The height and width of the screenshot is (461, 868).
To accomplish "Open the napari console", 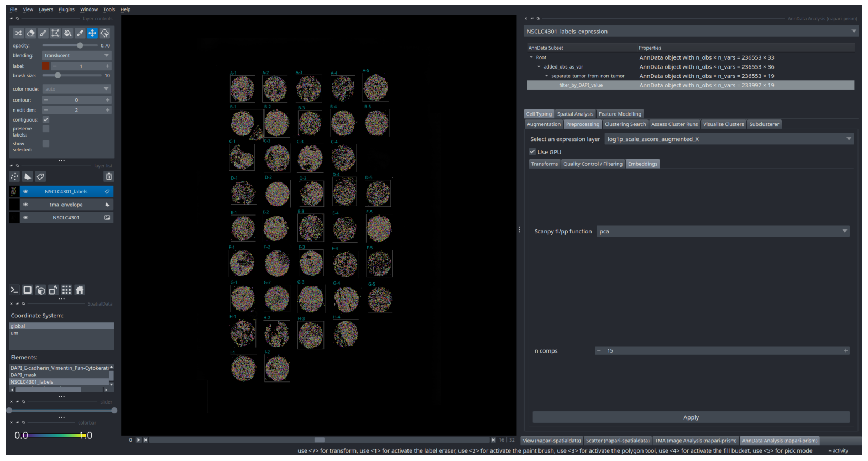I will tap(14, 290).
